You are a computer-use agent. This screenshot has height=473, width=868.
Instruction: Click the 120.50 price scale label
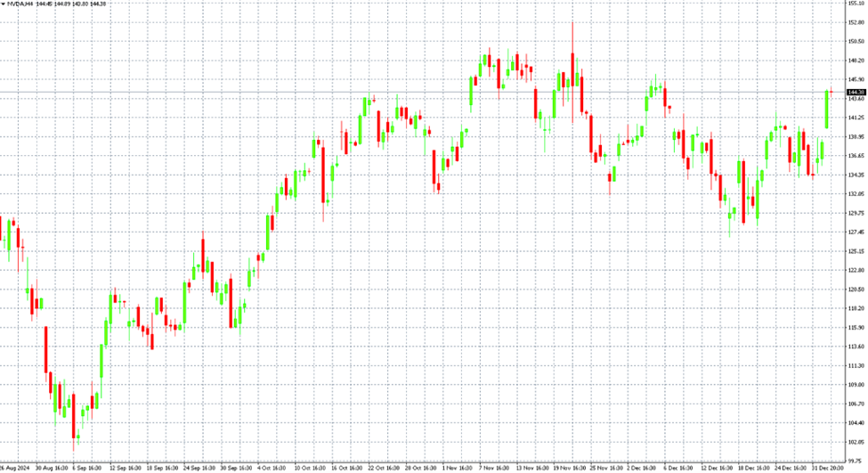855,290
